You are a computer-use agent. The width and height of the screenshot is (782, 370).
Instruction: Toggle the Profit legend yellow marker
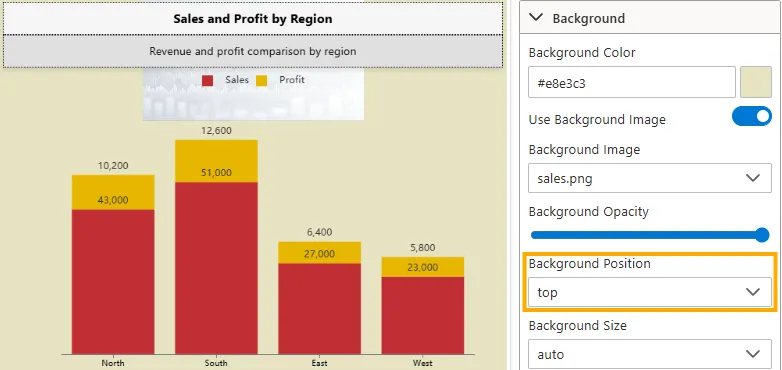click(x=262, y=80)
